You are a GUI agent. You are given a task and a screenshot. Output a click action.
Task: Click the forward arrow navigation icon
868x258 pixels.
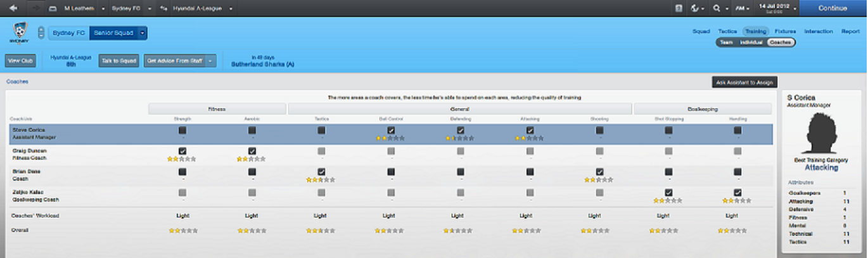[x=35, y=8]
